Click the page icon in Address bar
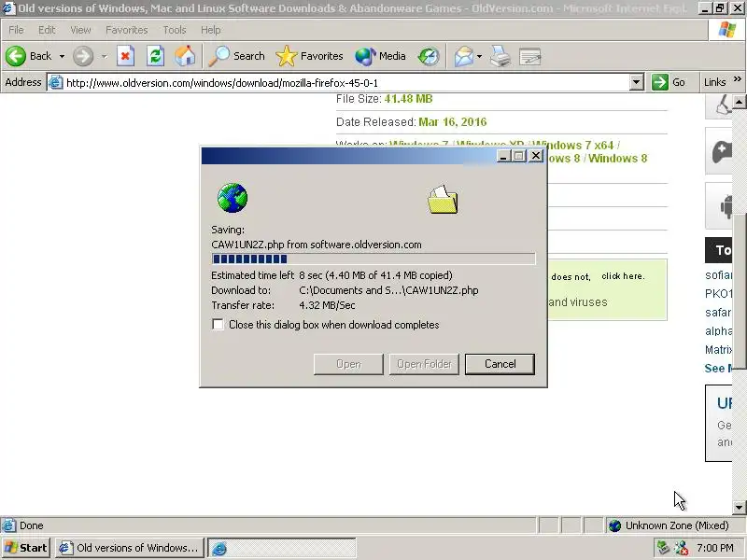Viewport: 747px width, 560px height. pos(55,82)
